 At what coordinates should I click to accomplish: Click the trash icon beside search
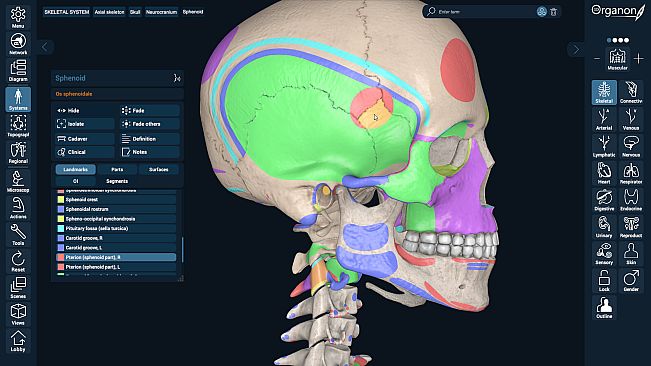click(x=553, y=12)
